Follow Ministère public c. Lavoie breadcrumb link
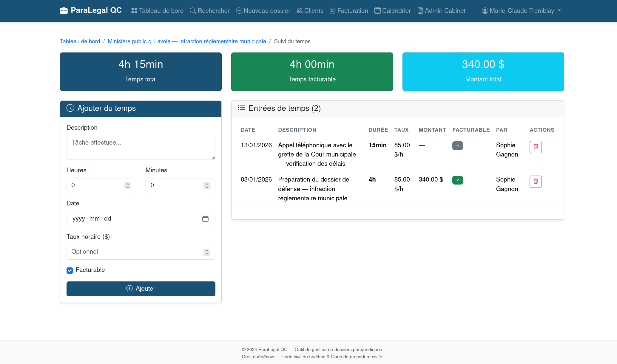617x364 pixels. pos(187,41)
